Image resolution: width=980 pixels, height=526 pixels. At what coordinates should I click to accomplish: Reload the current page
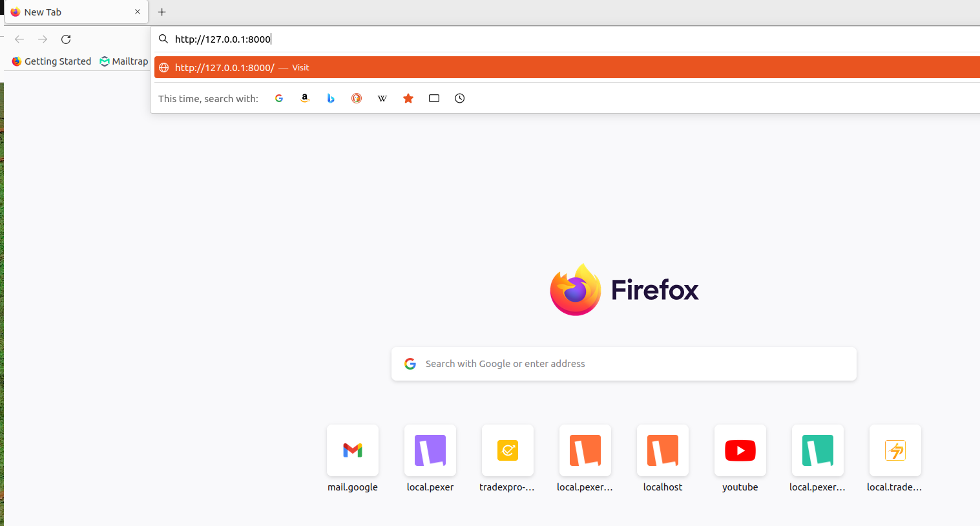66,39
